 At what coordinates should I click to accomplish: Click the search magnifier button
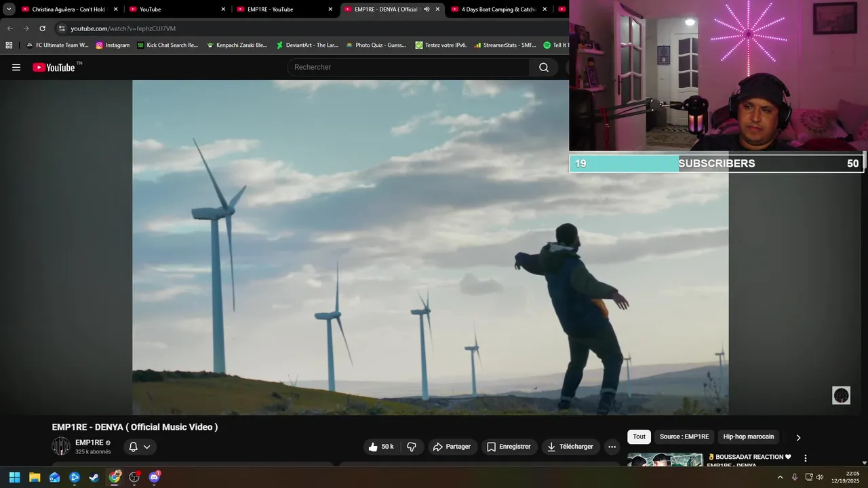544,67
